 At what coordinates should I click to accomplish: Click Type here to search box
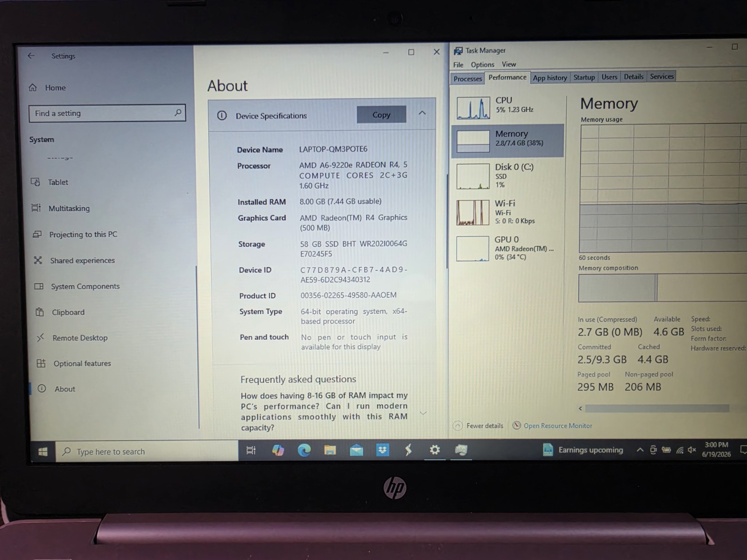click(147, 451)
